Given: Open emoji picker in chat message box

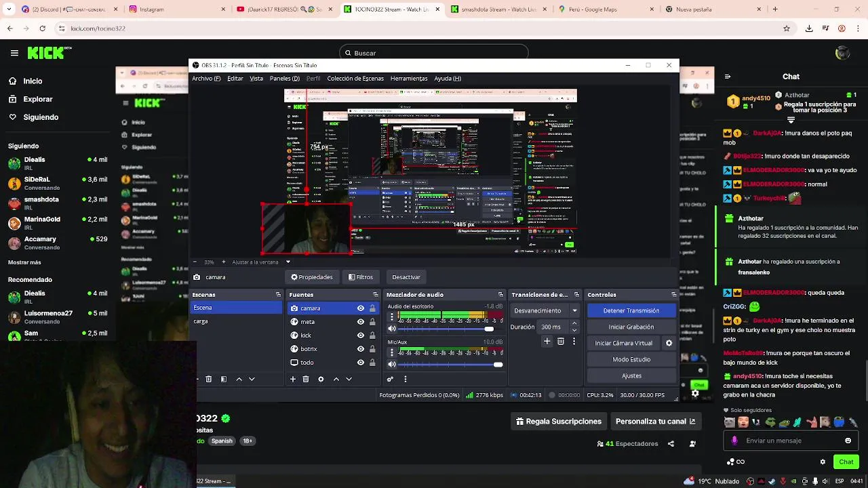Looking at the screenshot, I should (848, 441).
